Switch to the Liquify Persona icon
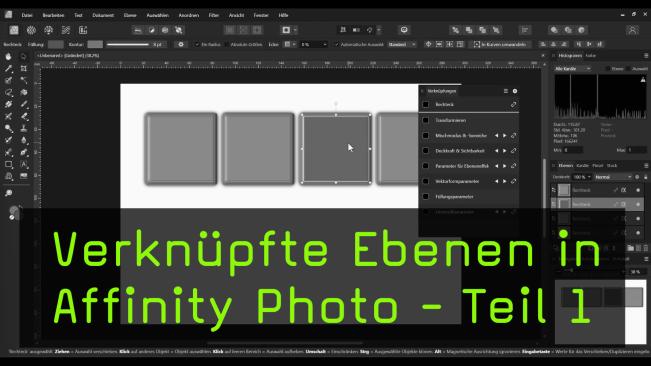The height and width of the screenshot is (366, 651). pos(31,30)
